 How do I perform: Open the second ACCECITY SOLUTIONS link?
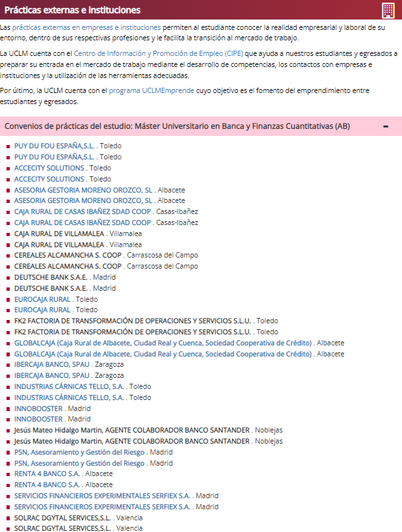click(x=49, y=179)
